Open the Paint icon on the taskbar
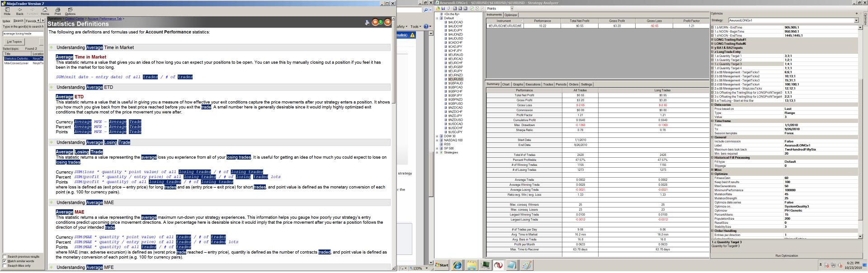 (526, 265)
